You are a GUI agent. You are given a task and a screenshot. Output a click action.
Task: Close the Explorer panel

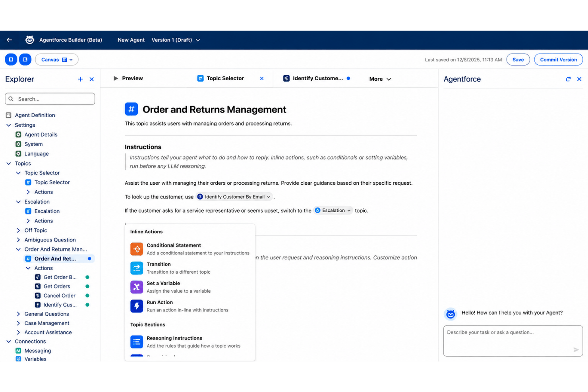coord(92,79)
